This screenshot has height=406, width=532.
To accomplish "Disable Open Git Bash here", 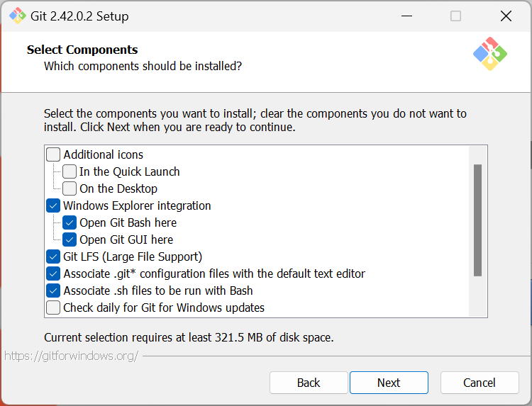I will coord(70,222).
